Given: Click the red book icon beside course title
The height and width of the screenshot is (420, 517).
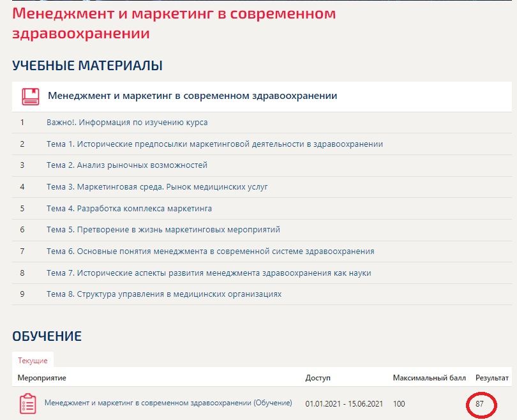Looking at the screenshot, I should [31, 96].
